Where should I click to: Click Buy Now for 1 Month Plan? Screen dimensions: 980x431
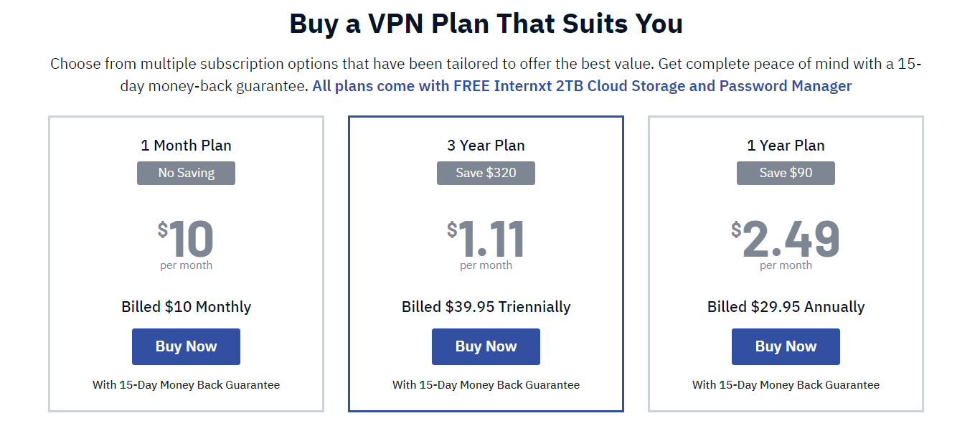186,346
